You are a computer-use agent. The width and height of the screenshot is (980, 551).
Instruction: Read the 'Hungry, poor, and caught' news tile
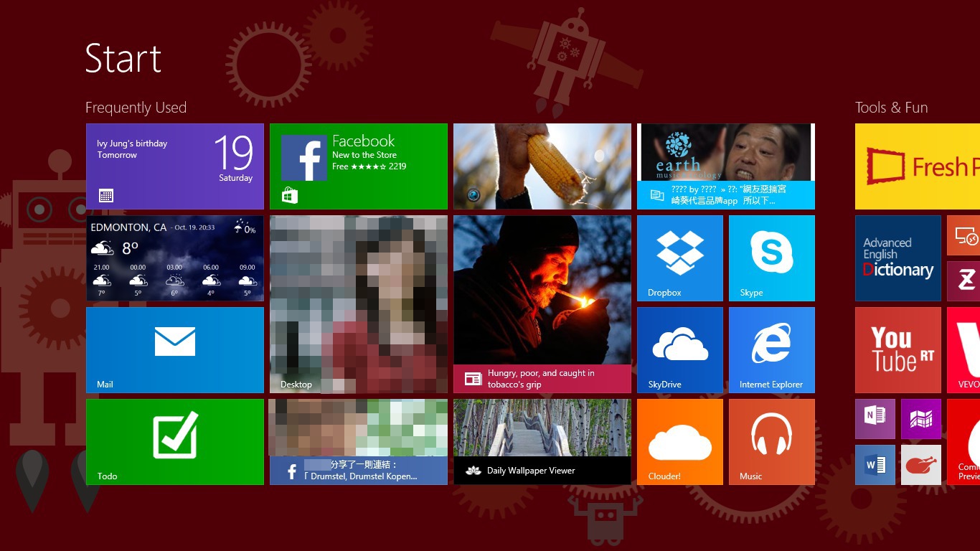click(542, 304)
